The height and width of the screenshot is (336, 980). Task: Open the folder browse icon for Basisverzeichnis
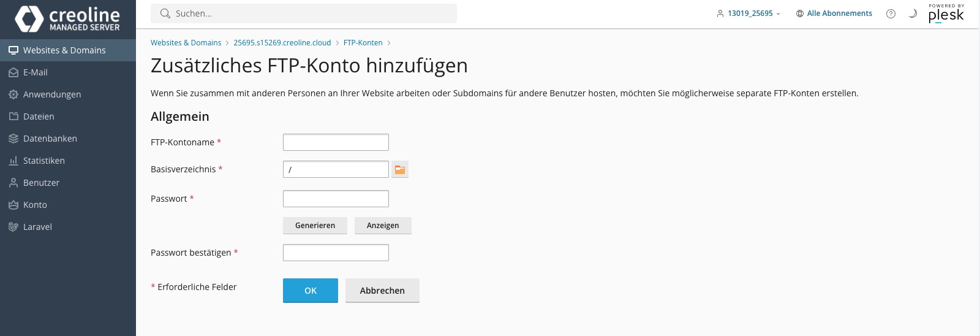coord(400,169)
